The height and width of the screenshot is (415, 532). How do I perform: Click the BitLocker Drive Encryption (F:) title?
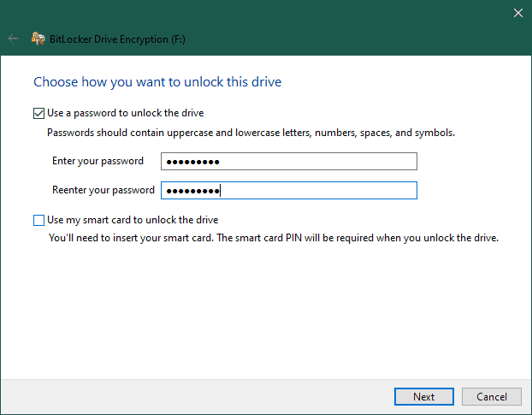tap(117, 39)
